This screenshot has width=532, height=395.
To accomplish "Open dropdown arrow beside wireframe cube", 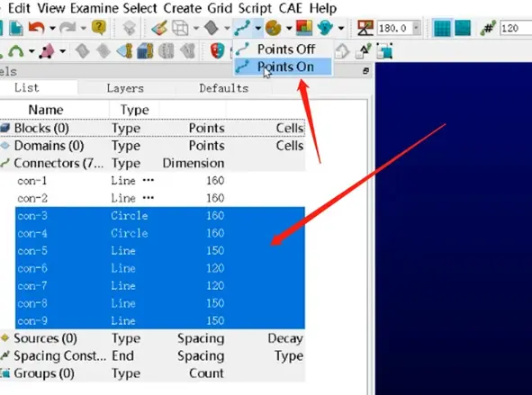I will tap(195, 28).
